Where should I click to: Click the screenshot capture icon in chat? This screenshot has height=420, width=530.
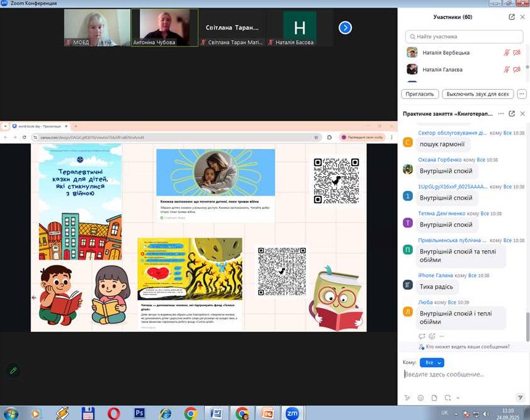click(448, 398)
